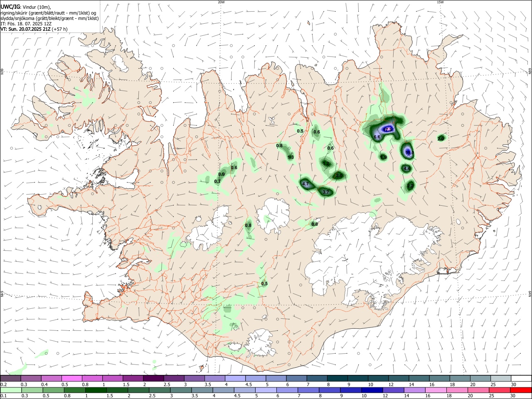The image size is (532, 399).
Task: Click the 6.6 precipitation value label
Action: click(377, 137)
